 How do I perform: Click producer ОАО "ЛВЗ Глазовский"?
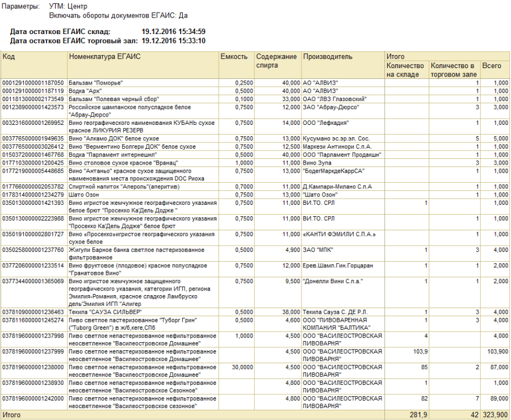click(334, 99)
